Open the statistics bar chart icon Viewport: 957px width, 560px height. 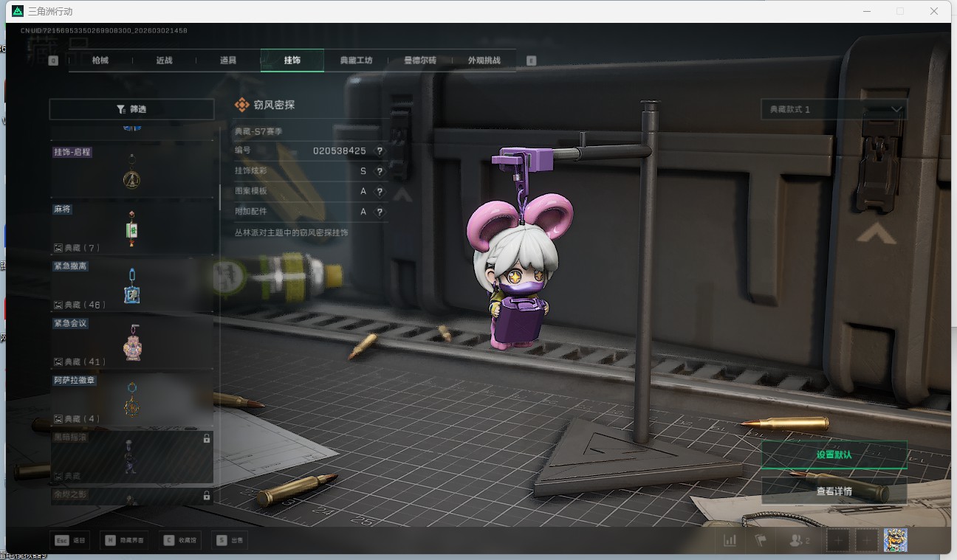click(x=730, y=540)
